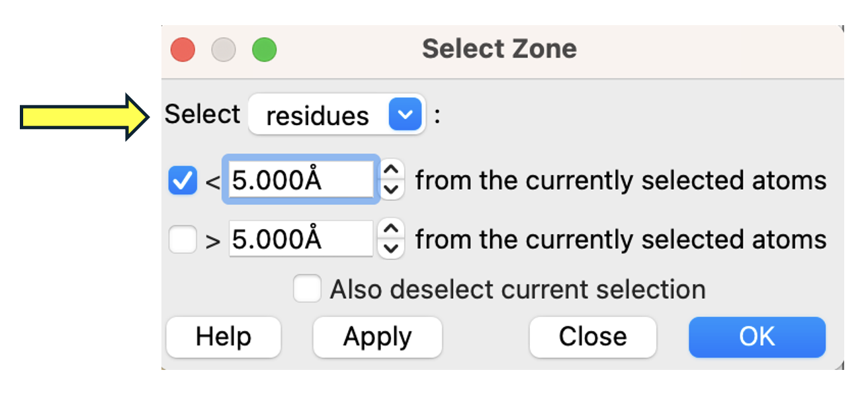The image size is (868, 405).
Task: Uncheck the less-than distance checkbox
Action: (x=183, y=181)
